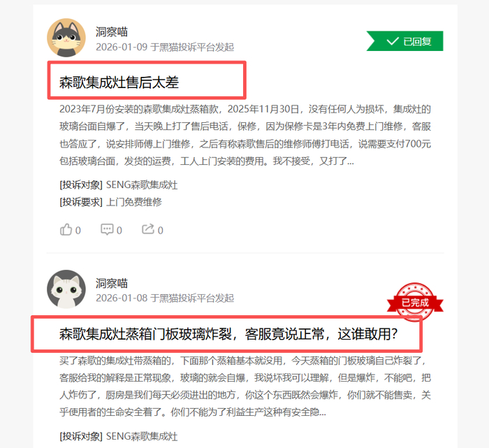The width and height of the screenshot is (489, 448).
Task: Like the first complaint with thumbs-up icon
Action: [x=66, y=230]
